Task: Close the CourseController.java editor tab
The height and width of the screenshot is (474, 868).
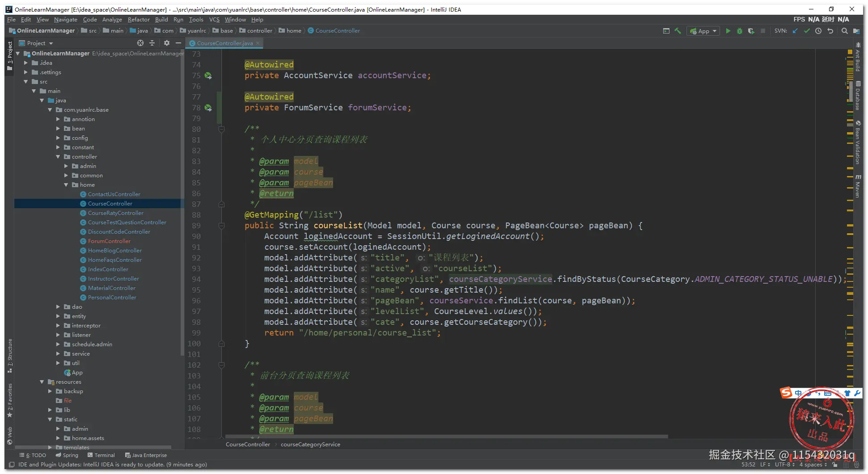Action: coord(258,43)
